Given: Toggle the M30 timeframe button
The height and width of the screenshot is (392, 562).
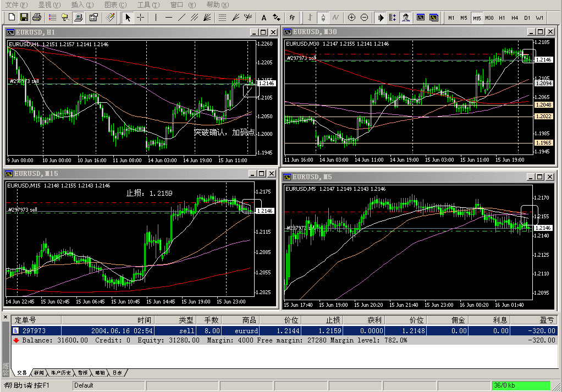Looking at the screenshot, I should click(489, 18).
